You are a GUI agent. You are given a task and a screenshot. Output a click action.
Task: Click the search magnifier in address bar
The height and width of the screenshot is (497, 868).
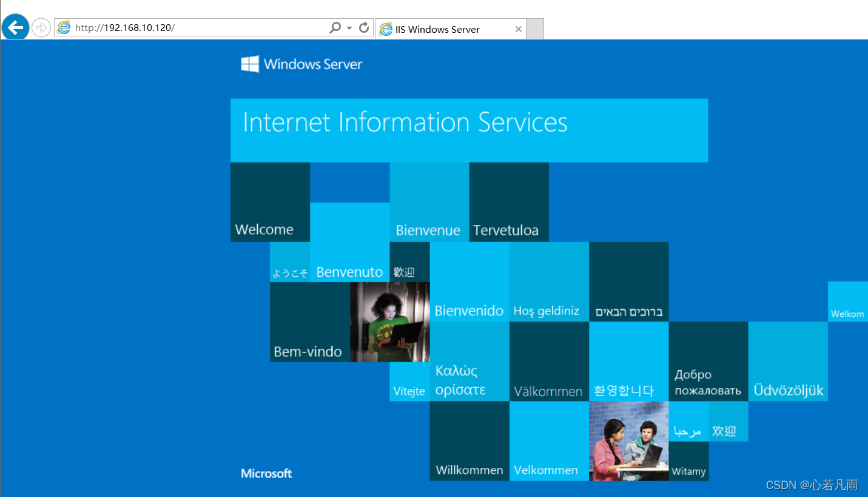[335, 27]
